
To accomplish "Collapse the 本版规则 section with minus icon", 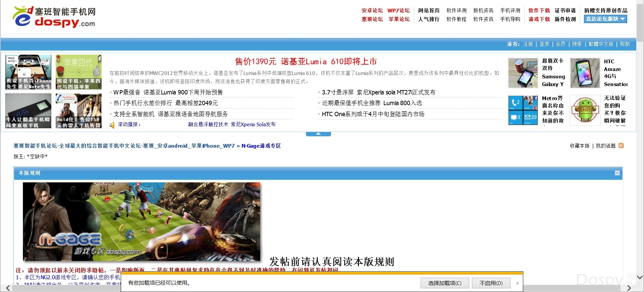I will 617,173.
